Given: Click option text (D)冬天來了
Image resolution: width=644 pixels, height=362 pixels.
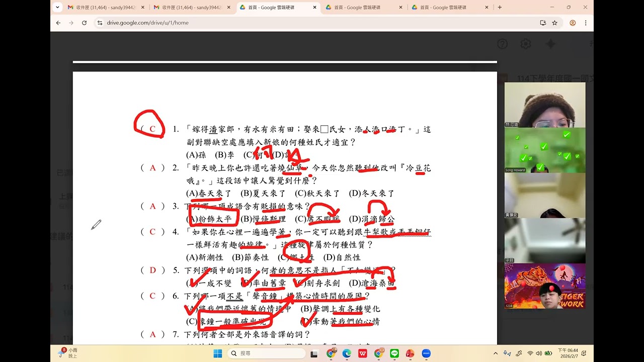Looking at the screenshot, I should [372, 194].
